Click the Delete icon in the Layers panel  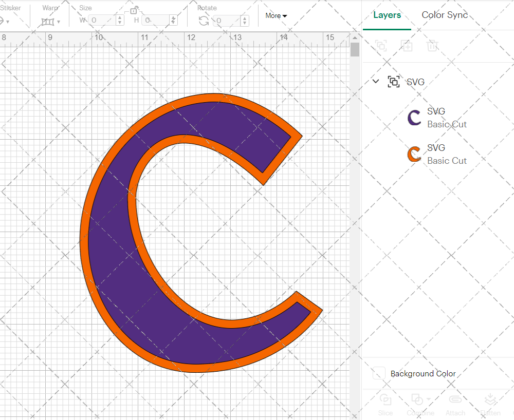click(432, 46)
